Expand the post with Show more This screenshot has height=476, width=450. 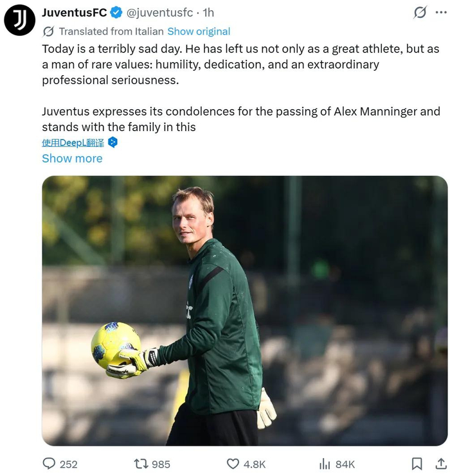[x=72, y=158]
